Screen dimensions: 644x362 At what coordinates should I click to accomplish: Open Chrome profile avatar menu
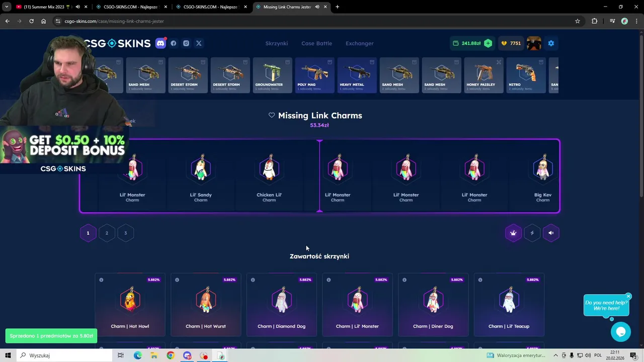point(624,21)
